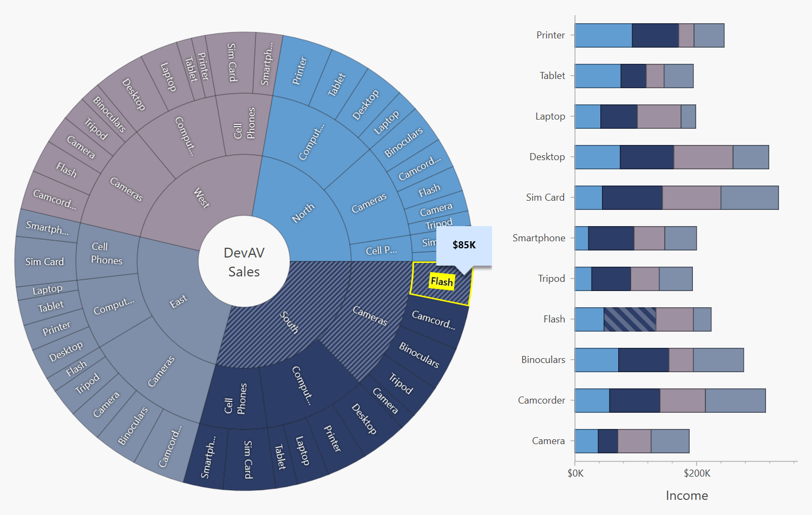The image size is (812, 515).
Task: Select the North region segment in sunburst
Action: click(303, 213)
